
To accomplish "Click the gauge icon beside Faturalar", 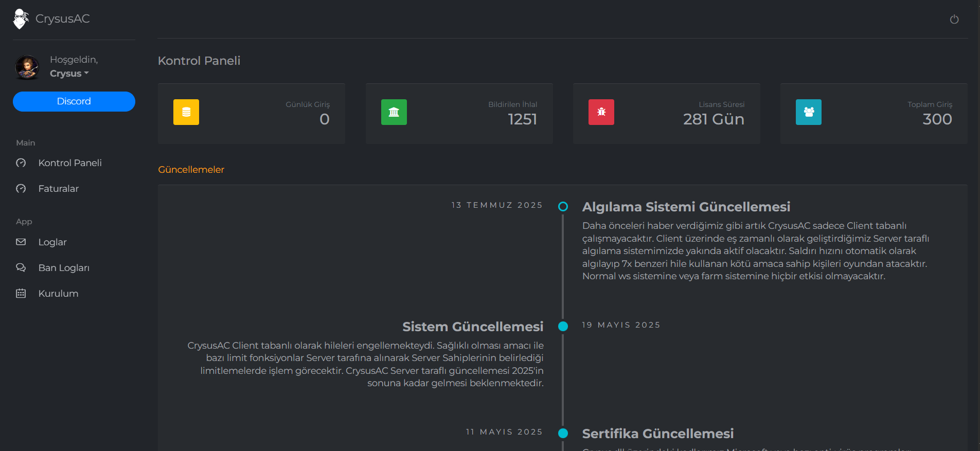I will [21, 189].
